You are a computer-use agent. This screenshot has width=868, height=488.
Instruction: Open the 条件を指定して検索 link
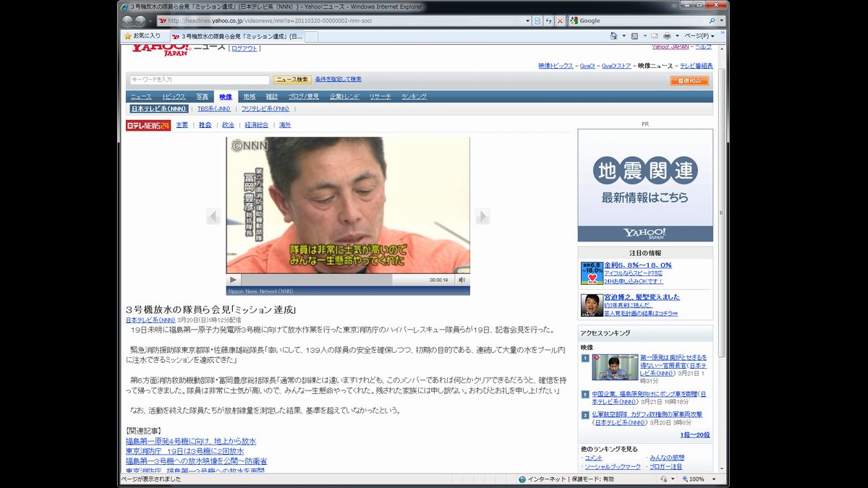(x=338, y=80)
